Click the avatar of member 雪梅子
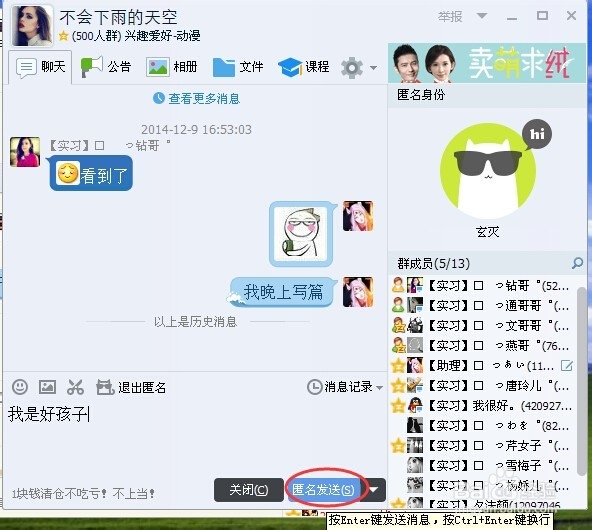The image size is (592, 530). pyautogui.click(x=415, y=465)
